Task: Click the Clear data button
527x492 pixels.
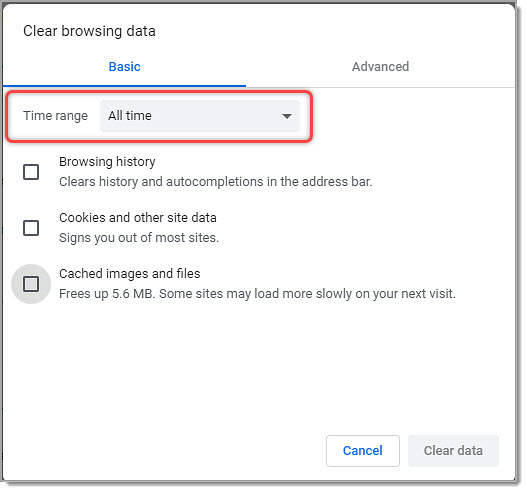Action: (x=453, y=451)
